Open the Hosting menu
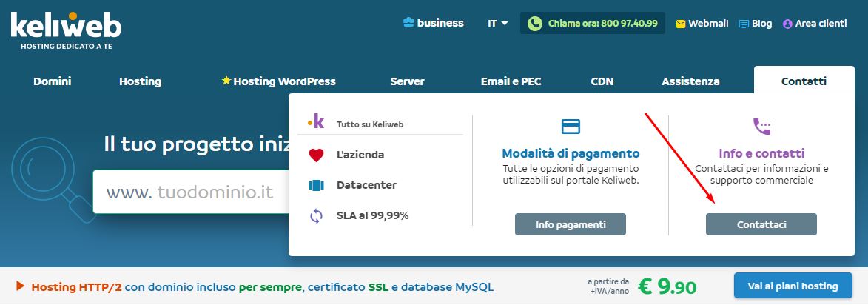The image size is (868, 305). [140, 81]
